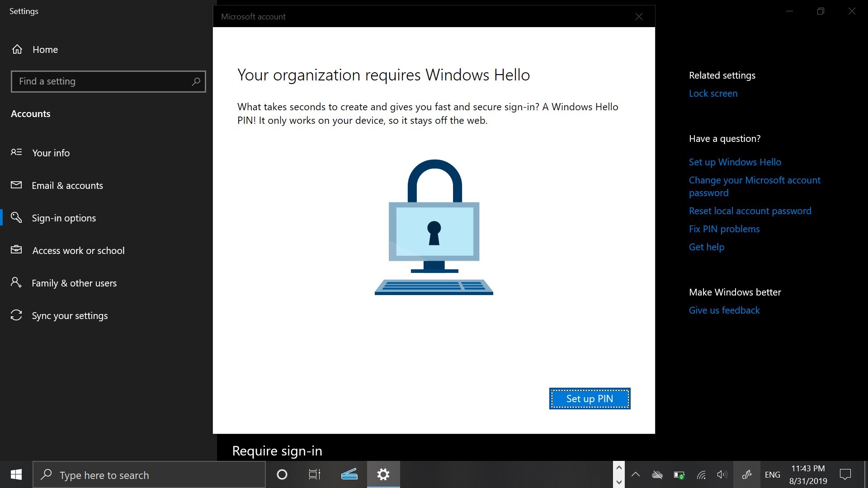Click the taskbar scroll up arrow
Screen dimensions: 868x488
click(x=619, y=468)
